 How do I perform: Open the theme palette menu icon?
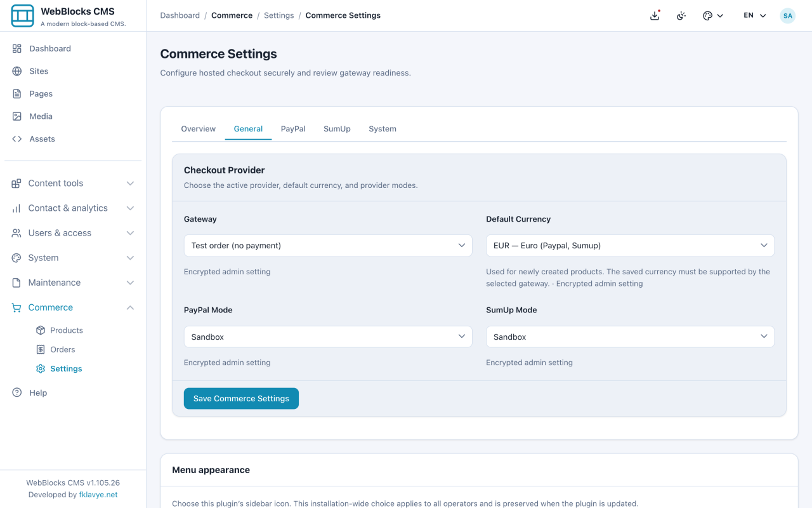click(713, 15)
